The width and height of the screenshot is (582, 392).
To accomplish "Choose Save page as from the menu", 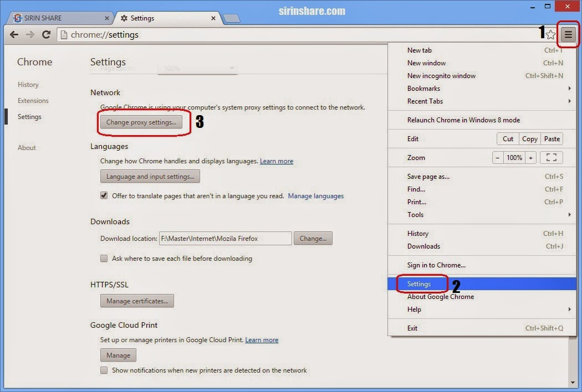I will tap(482, 177).
